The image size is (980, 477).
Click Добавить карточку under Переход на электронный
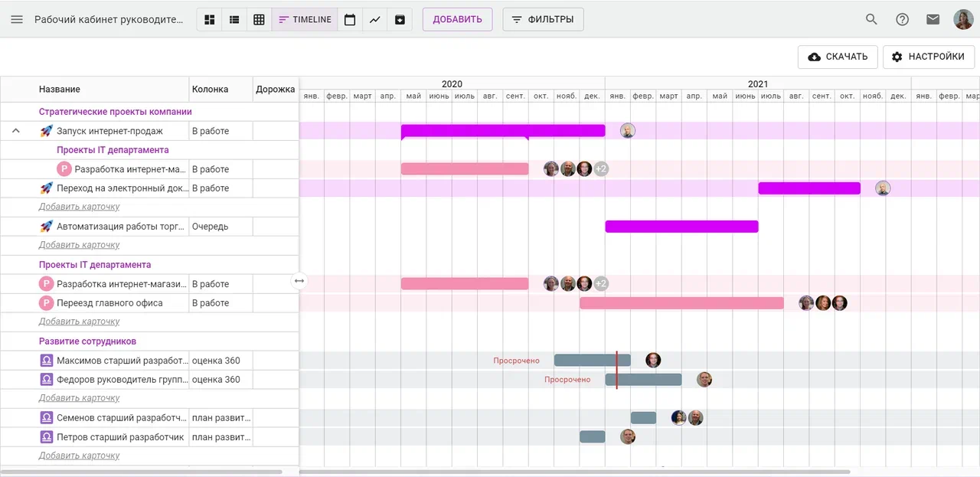80,207
